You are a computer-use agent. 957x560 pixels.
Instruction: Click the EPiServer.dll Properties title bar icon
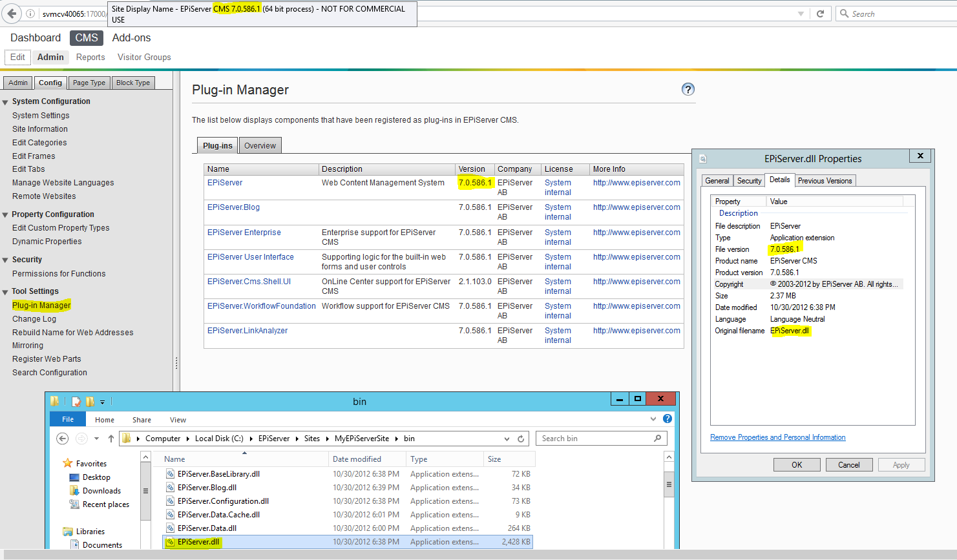tap(703, 159)
